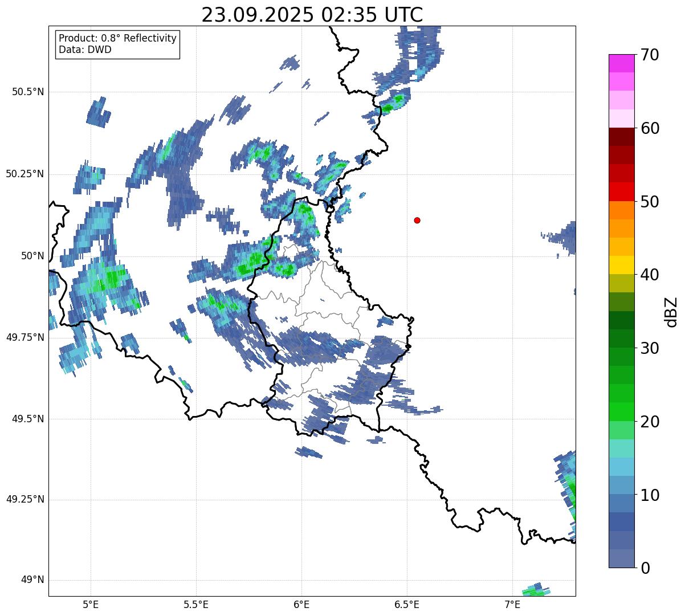The width and height of the screenshot is (685, 616).
Task: Click the 49.25°N latitude label
Action: 25,500
